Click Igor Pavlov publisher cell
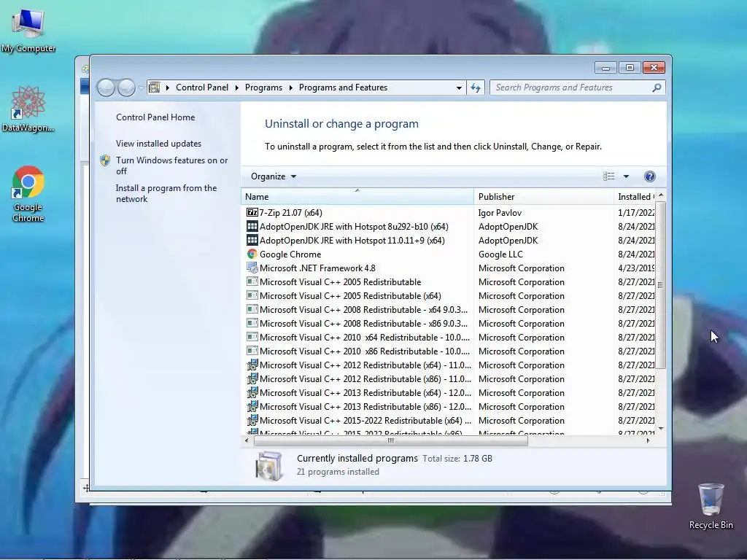The width and height of the screenshot is (747, 560). [x=500, y=213]
